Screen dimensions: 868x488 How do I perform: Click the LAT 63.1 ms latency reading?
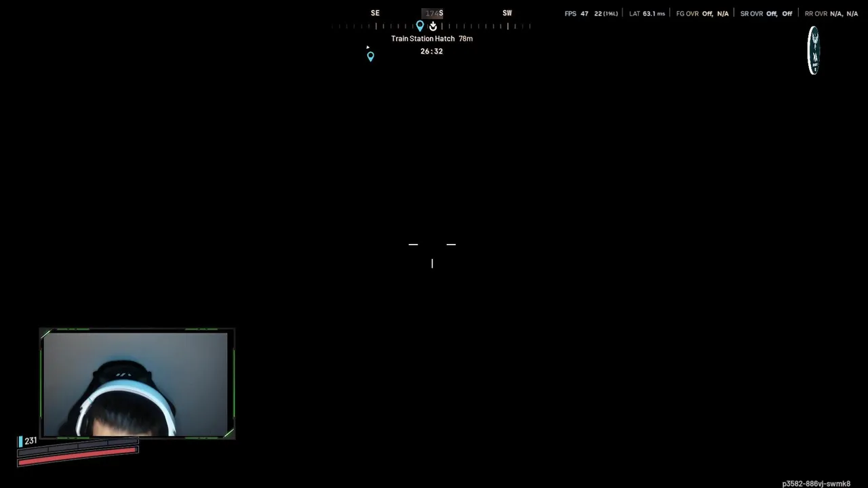coord(647,14)
